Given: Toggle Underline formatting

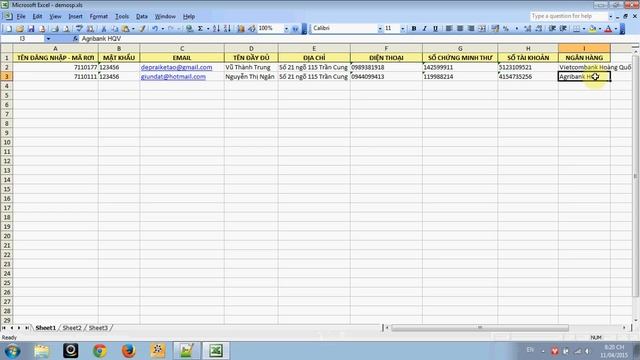Looking at the screenshot, I should [x=436, y=29].
